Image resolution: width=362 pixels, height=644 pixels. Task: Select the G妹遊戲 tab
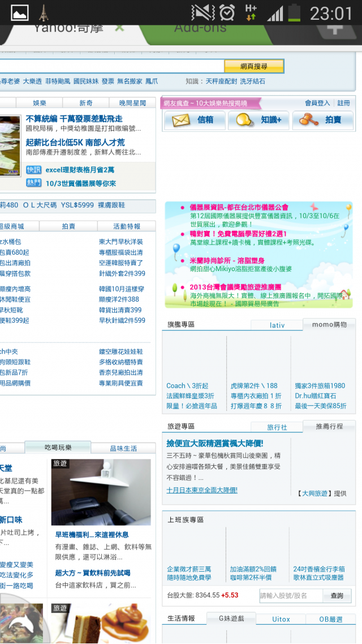point(231,619)
